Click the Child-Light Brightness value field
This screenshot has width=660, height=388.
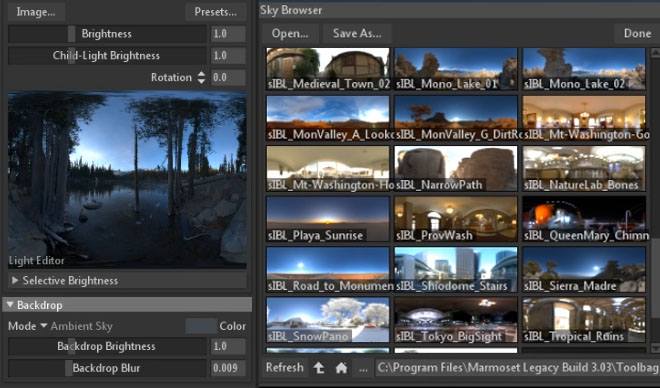click(228, 56)
